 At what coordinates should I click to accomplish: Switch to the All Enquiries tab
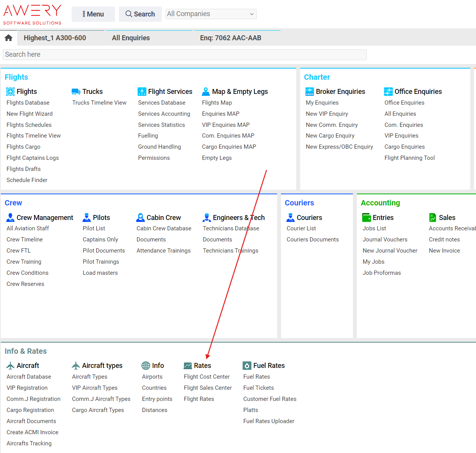click(x=131, y=38)
